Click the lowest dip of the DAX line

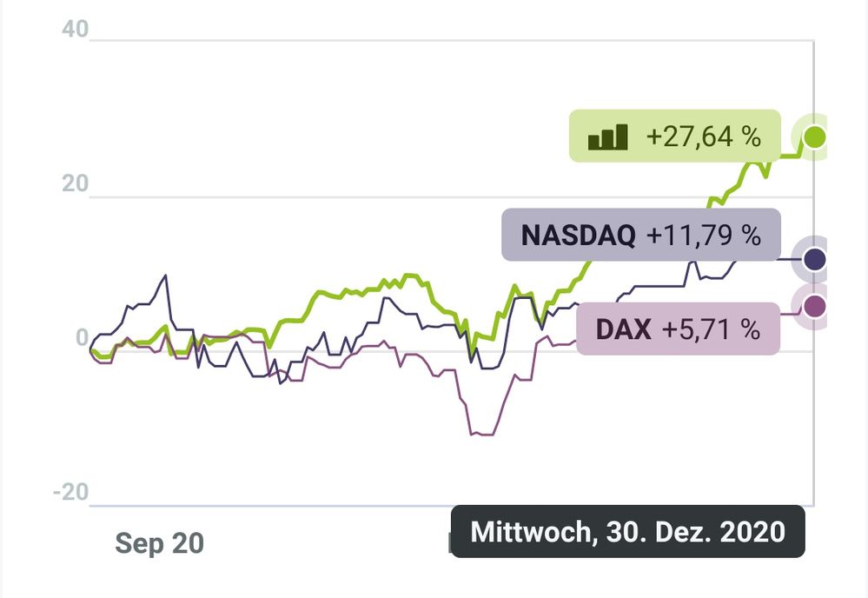click(483, 434)
